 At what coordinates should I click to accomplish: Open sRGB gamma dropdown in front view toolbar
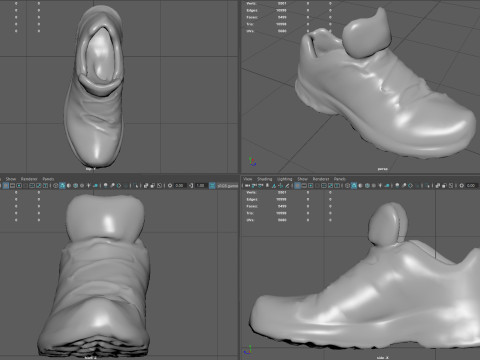(x=228, y=185)
